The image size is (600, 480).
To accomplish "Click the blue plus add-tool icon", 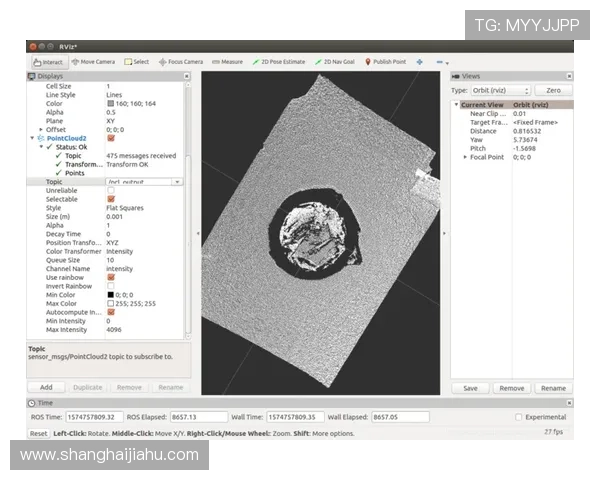I will click(419, 61).
